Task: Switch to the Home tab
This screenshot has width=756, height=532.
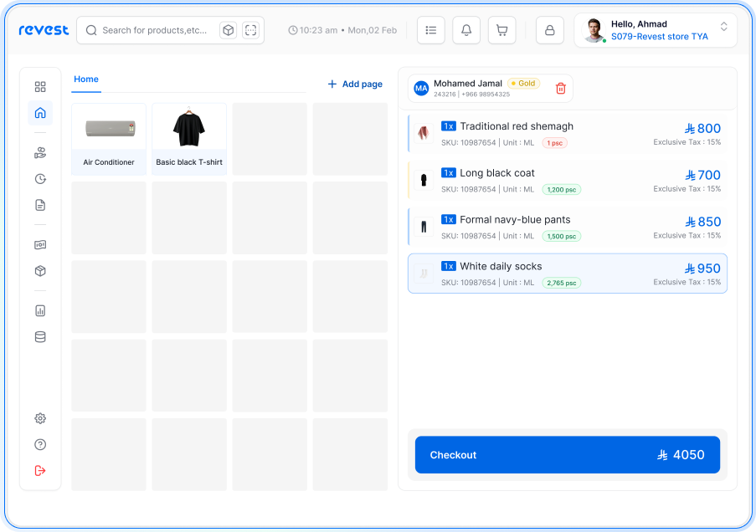Action: [86, 79]
